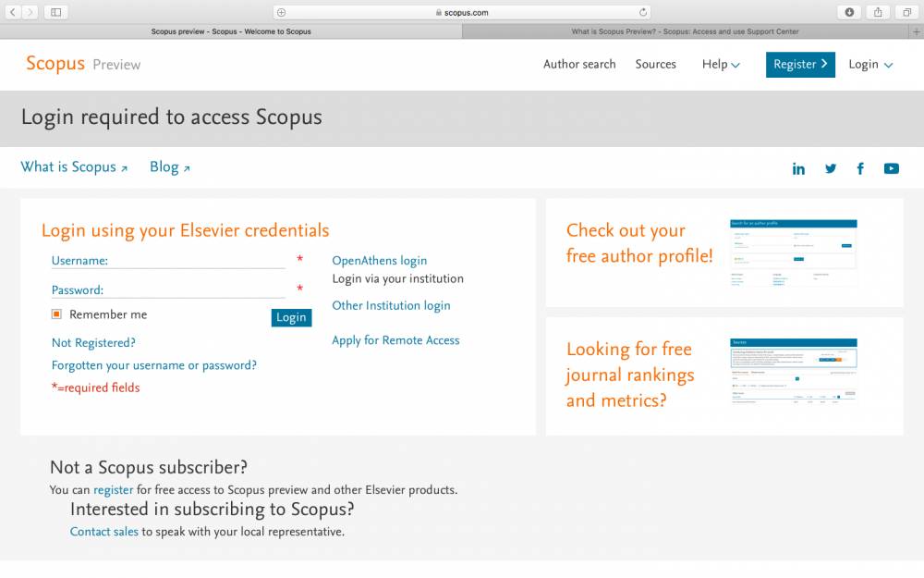The width and height of the screenshot is (924, 578).
Task: Go forward with Safari's forward arrow
Action: 30,12
